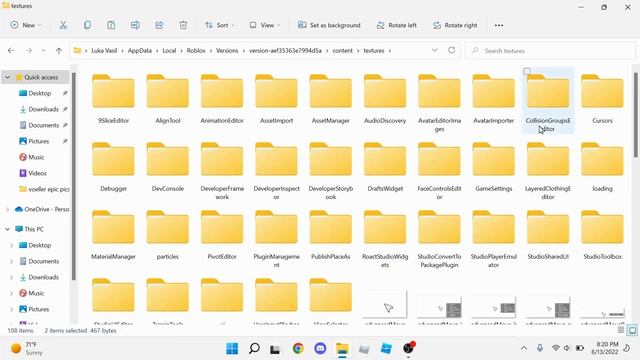Go forward with the right arrow
Image resolution: width=640 pixels, height=360 pixels.
[29, 51]
